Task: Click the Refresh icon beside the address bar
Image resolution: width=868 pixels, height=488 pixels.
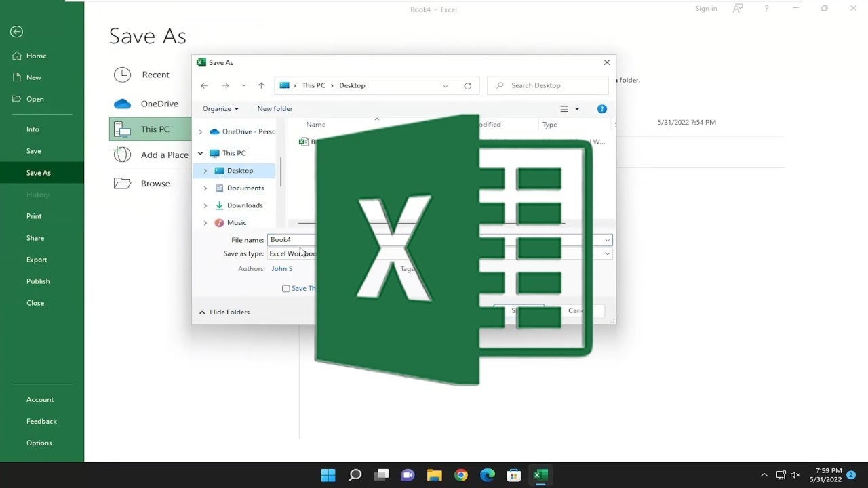Action: pos(467,86)
